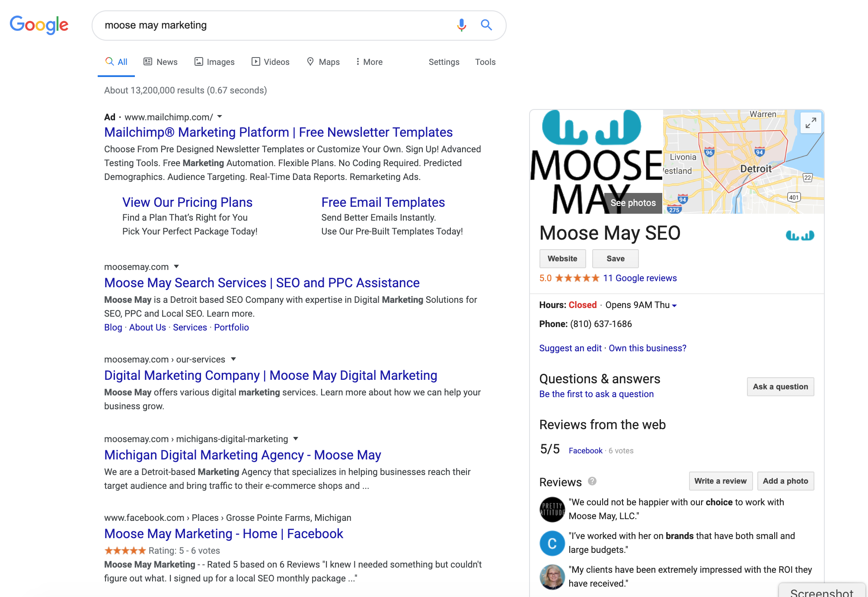Open Moose May Search Services result
Image resolution: width=868 pixels, height=597 pixels.
(x=262, y=283)
